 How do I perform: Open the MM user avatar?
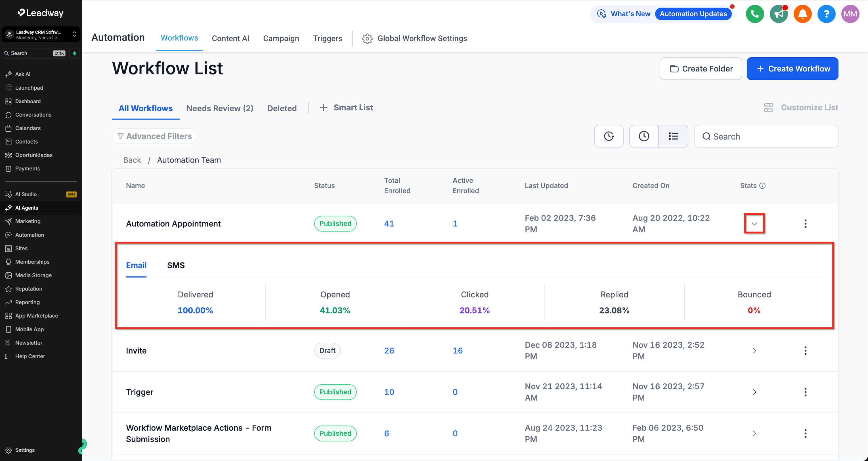[x=850, y=14]
